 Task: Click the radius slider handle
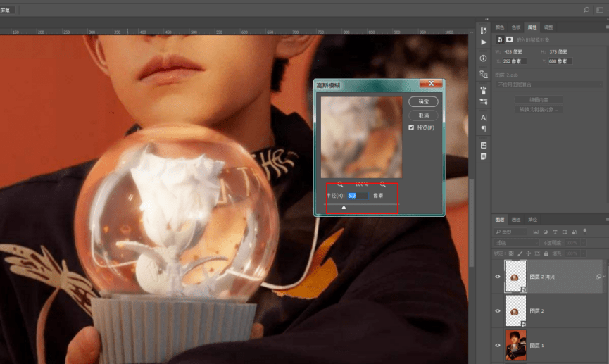point(344,208)
